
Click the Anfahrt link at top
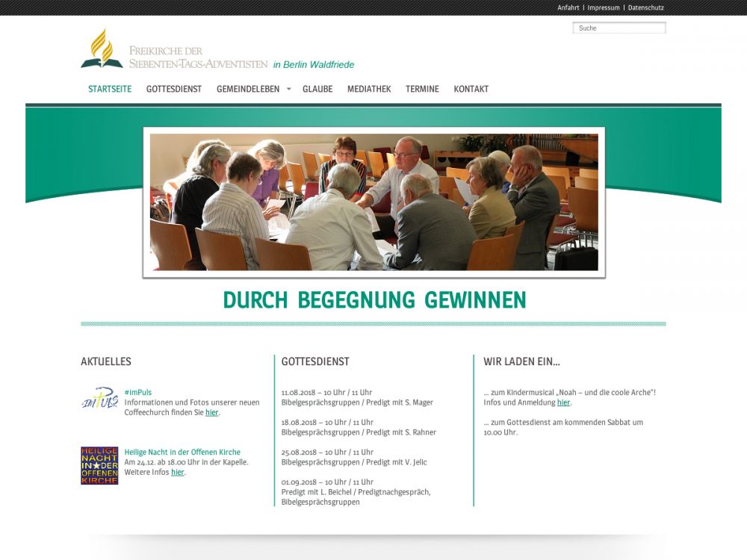point(568,7)
